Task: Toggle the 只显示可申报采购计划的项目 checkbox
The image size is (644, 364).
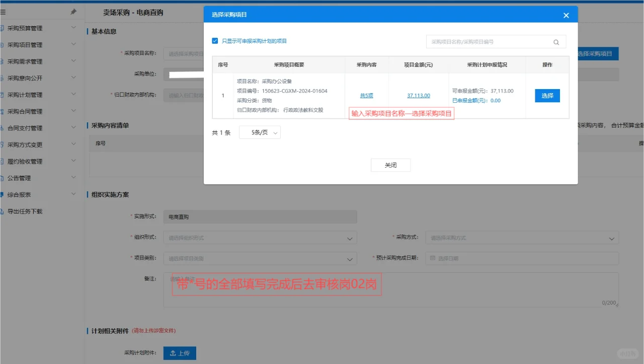Action: tap(215, 41)
